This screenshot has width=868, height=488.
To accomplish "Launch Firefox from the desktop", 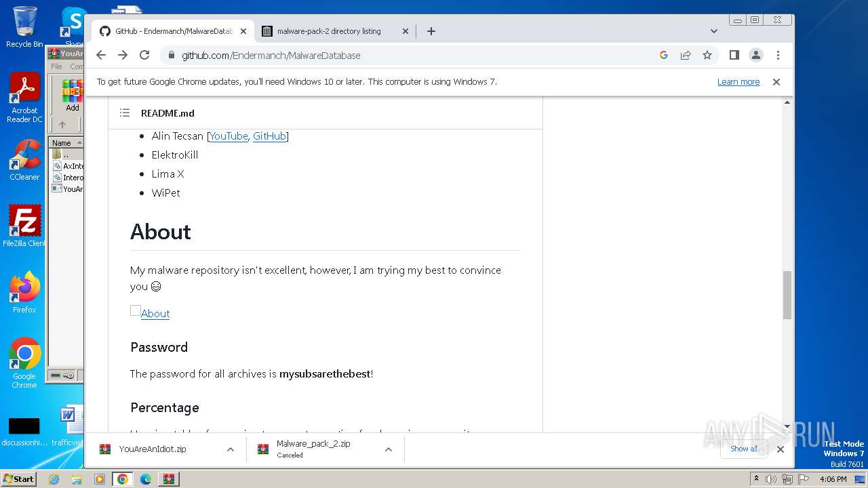I will (24, 292).
